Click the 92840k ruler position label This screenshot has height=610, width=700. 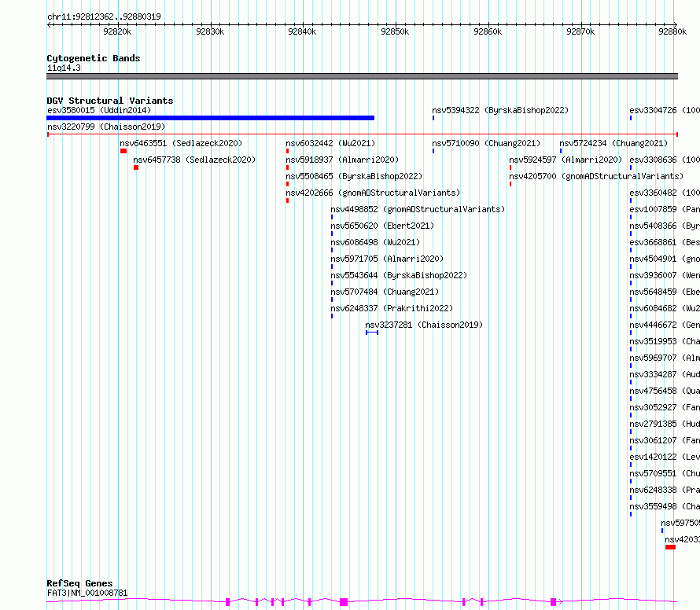pos(302,31)
